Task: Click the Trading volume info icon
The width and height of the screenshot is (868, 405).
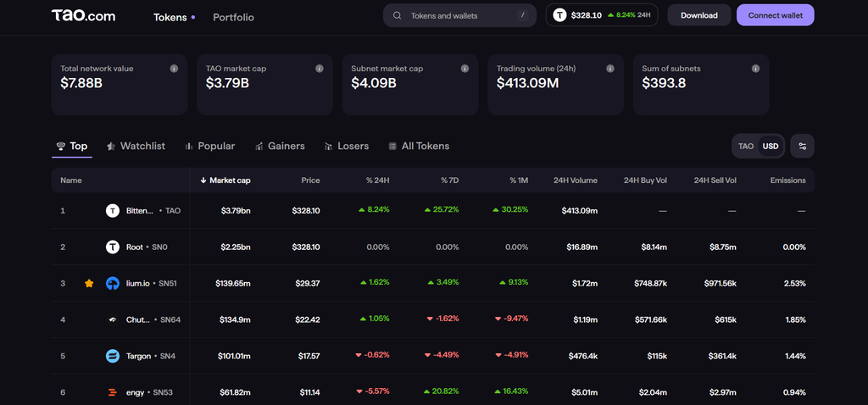Action: pos(610,69)
